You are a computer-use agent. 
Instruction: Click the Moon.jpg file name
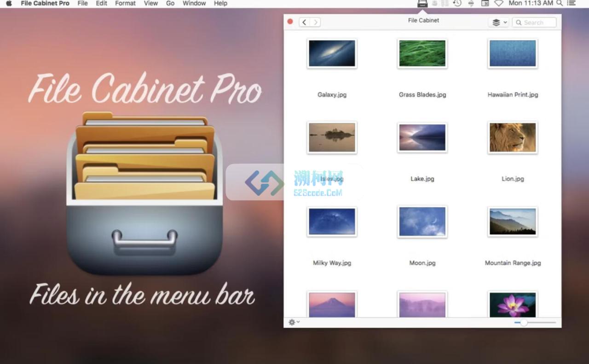click(x=422, y=263)
